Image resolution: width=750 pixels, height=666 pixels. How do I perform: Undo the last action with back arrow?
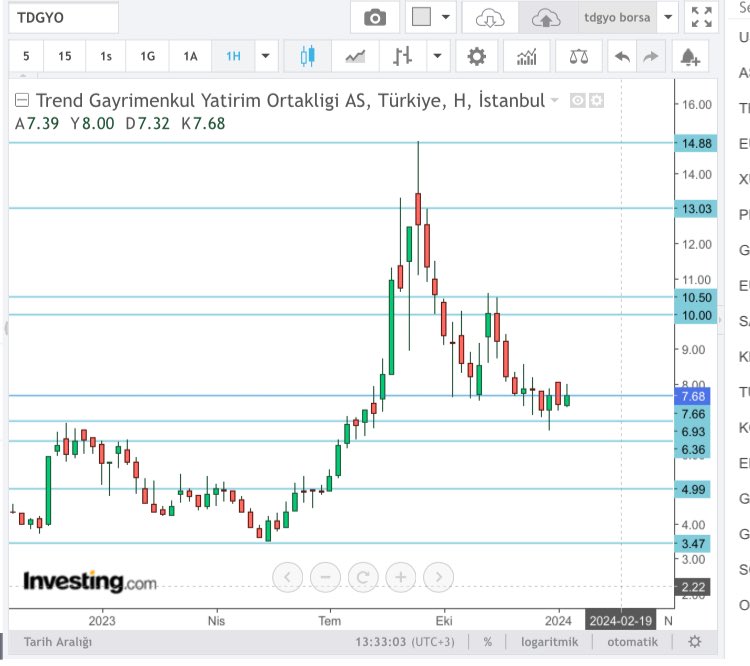622,57
